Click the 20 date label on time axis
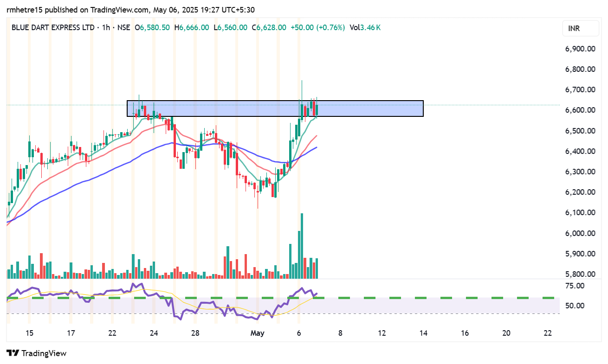Image resolution: width=608 pixels, height=364 pixels. (506, 333)
